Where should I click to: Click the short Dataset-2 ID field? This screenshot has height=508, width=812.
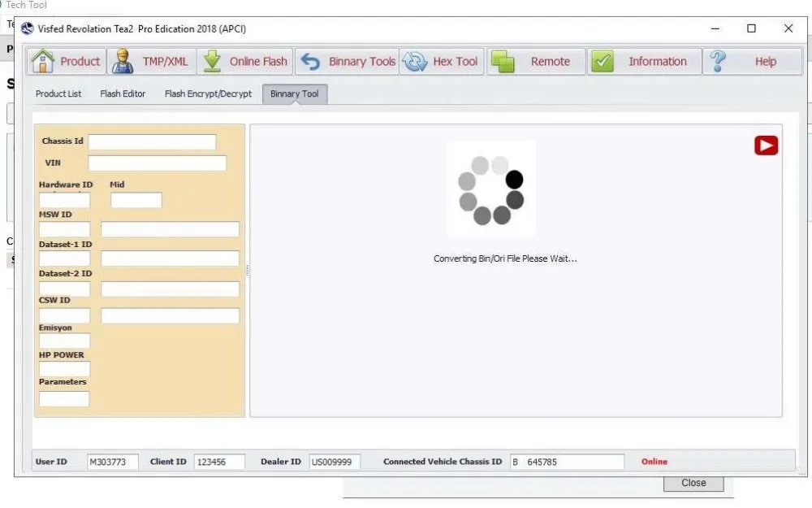(64, 289)
